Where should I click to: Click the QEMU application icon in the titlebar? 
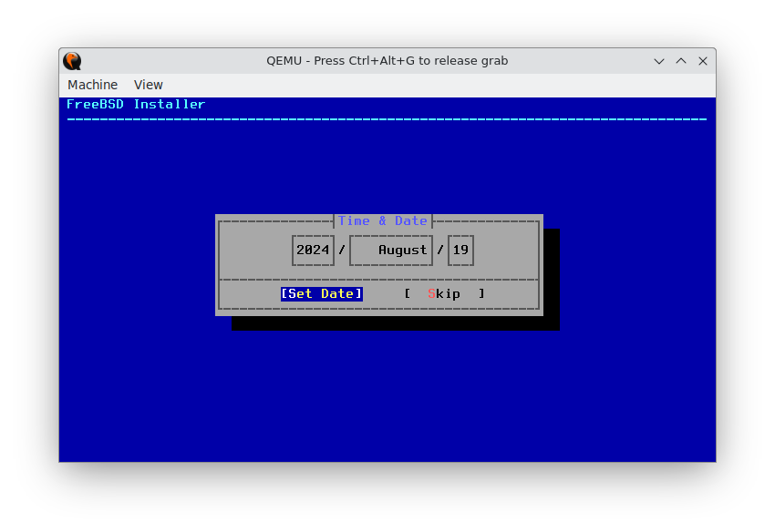71,60
